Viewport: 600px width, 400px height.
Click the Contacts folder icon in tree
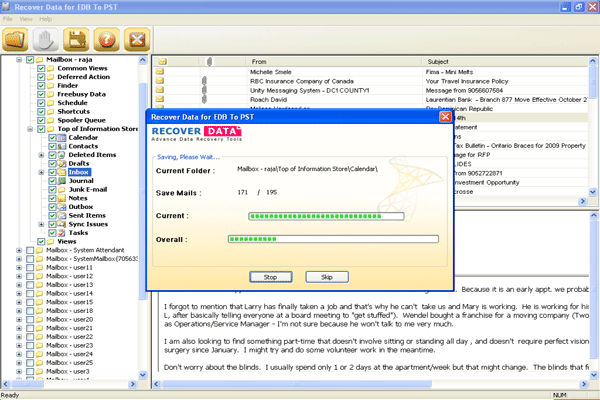tap(62, 146)
